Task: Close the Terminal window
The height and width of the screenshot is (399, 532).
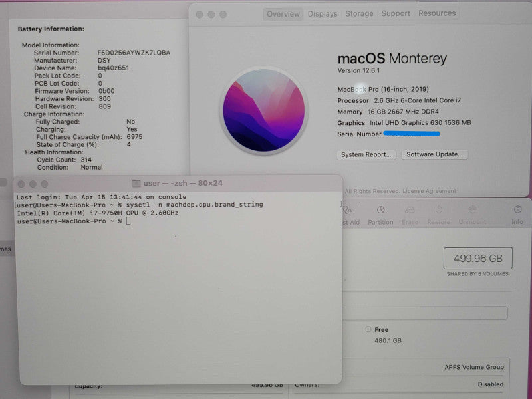Action: (21, 184)
